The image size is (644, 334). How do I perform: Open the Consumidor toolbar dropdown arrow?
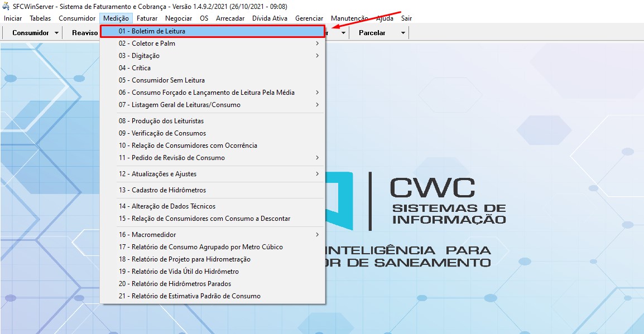click(x=57, y=33)
